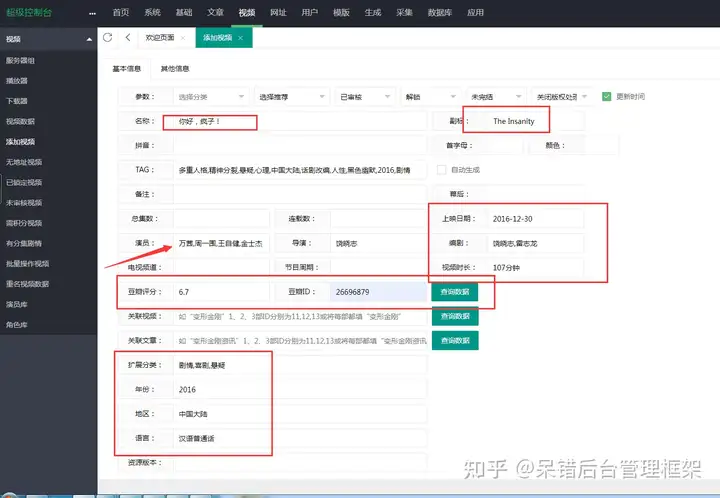Open 未审核视频 in the sidebar
720x498 pixels.
pos(24,203)
